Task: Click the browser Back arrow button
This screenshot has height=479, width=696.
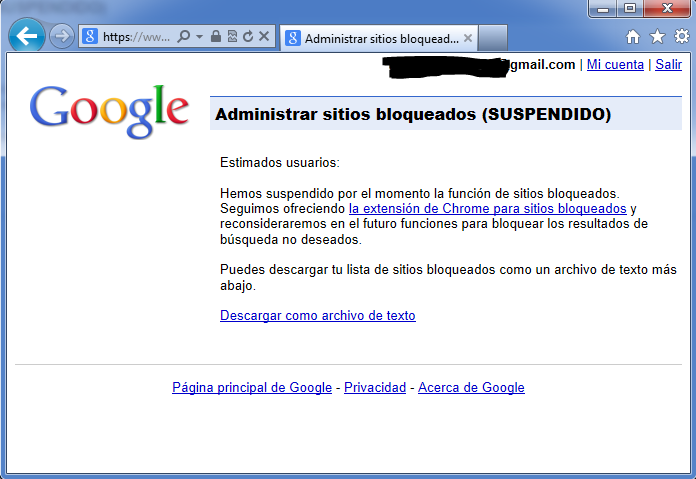Action: click(27, 37)
